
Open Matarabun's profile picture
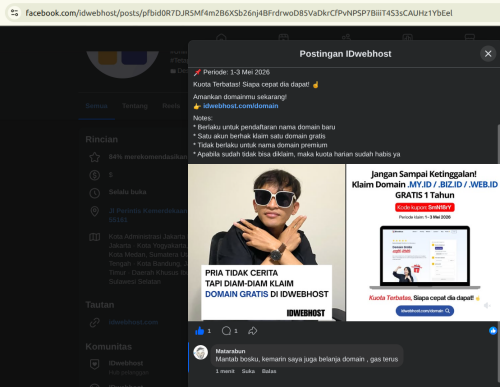pyautogui.click(x=201, y=353)
